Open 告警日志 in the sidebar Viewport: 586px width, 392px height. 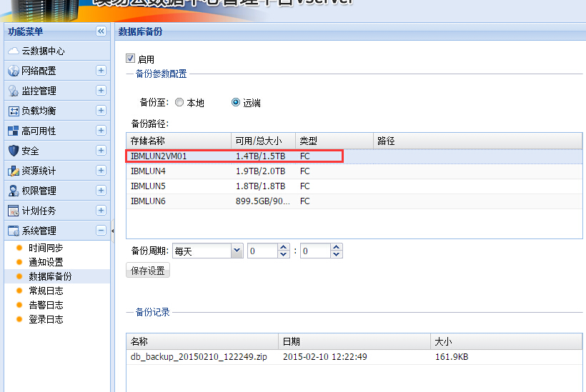(46, 305)
